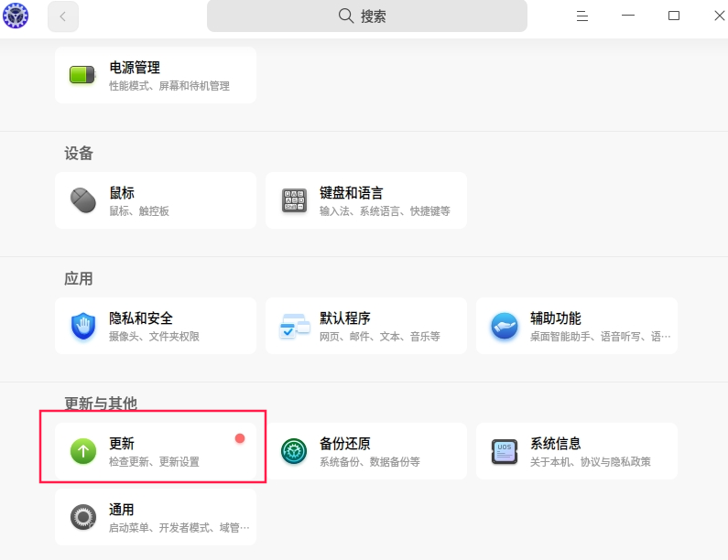
Task: Click the keyboard keys icon
Action: tap(294, 200)
